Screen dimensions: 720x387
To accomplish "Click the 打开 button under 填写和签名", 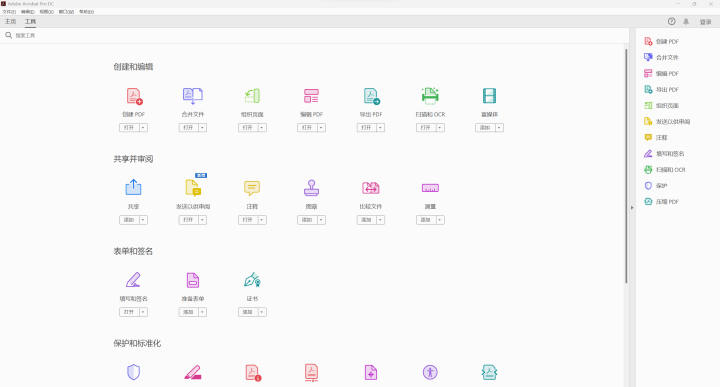I will [x=129, y=312].
